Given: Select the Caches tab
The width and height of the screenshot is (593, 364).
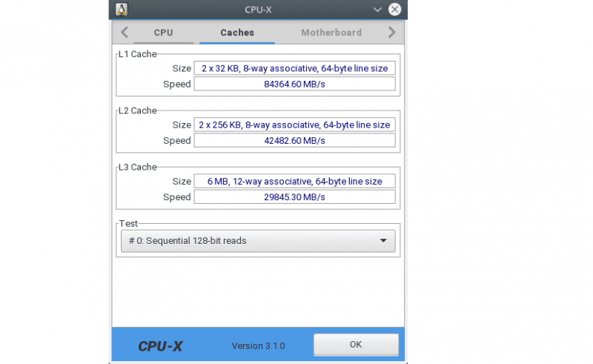Looking at the screenshot, I should 237,33.
